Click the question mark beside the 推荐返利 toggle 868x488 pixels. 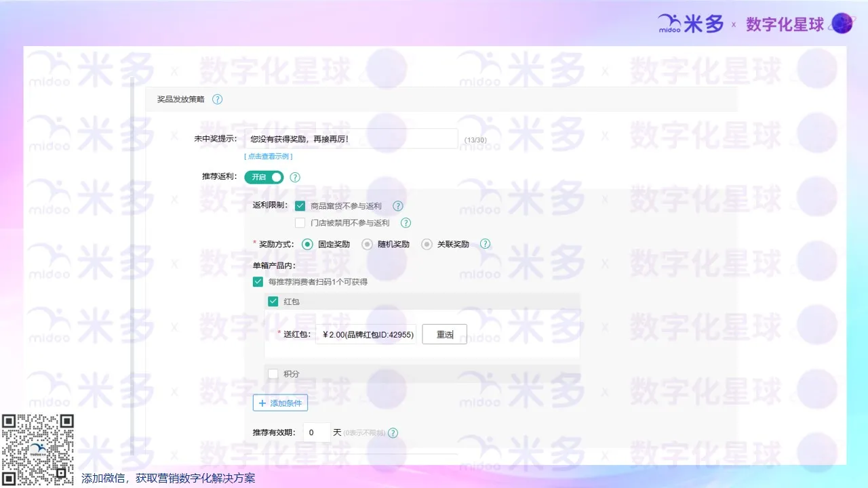click(294, 177)
